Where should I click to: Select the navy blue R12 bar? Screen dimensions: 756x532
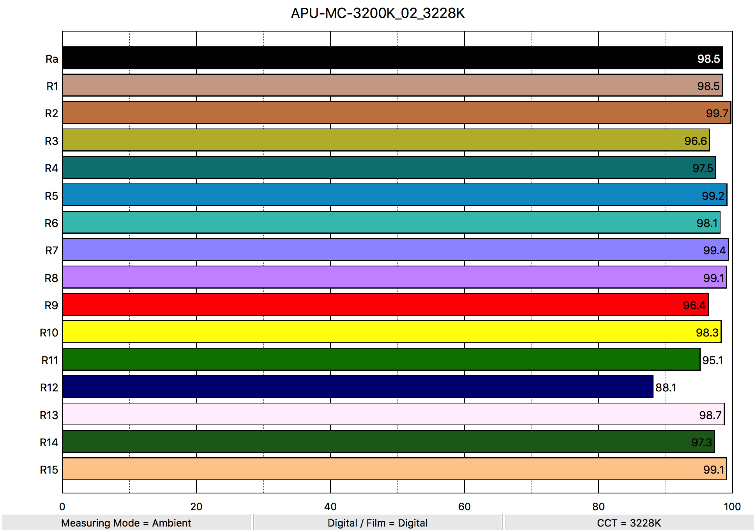click(x=357, y=387)
